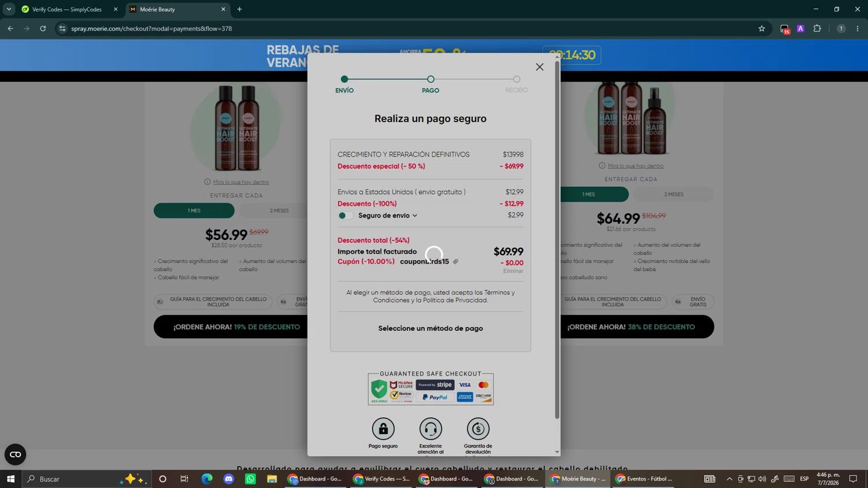
Task: Toggle the Seguro de envío switch
Action: click(345, 216)
